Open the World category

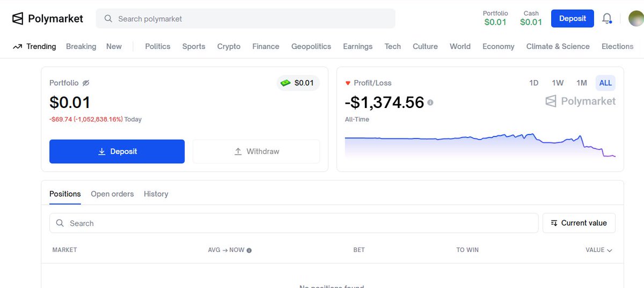tap(460, 46)
